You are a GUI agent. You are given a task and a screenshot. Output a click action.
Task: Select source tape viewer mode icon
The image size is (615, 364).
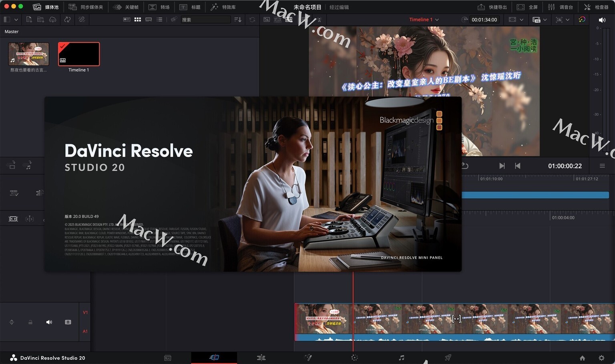[x=277, y=19]
